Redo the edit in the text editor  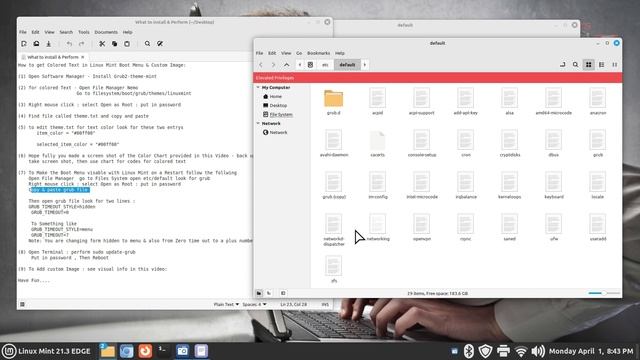[82, 44]
